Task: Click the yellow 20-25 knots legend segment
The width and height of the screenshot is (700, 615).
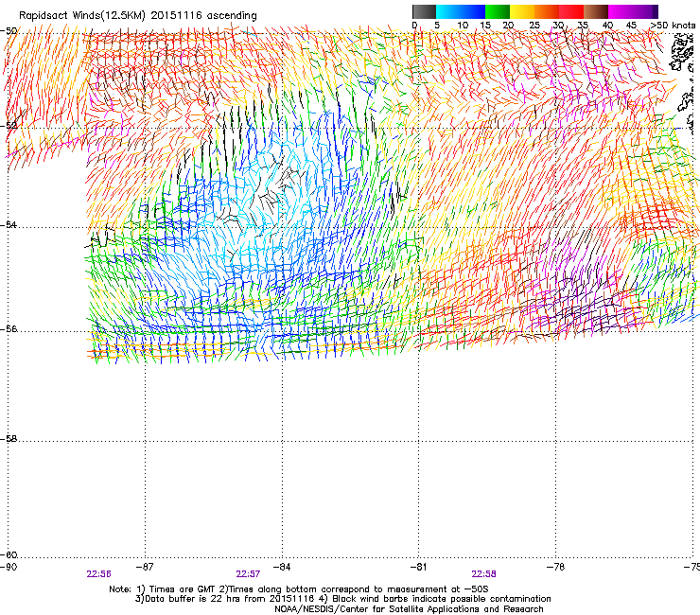Action: 522,11
